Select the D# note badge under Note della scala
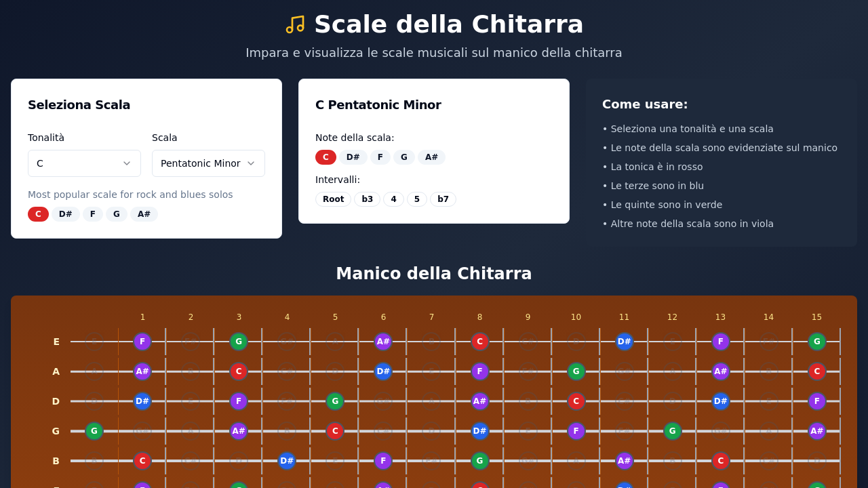This screenshot has height=488, width=868. pyautogui.click(x=353, y=157)
